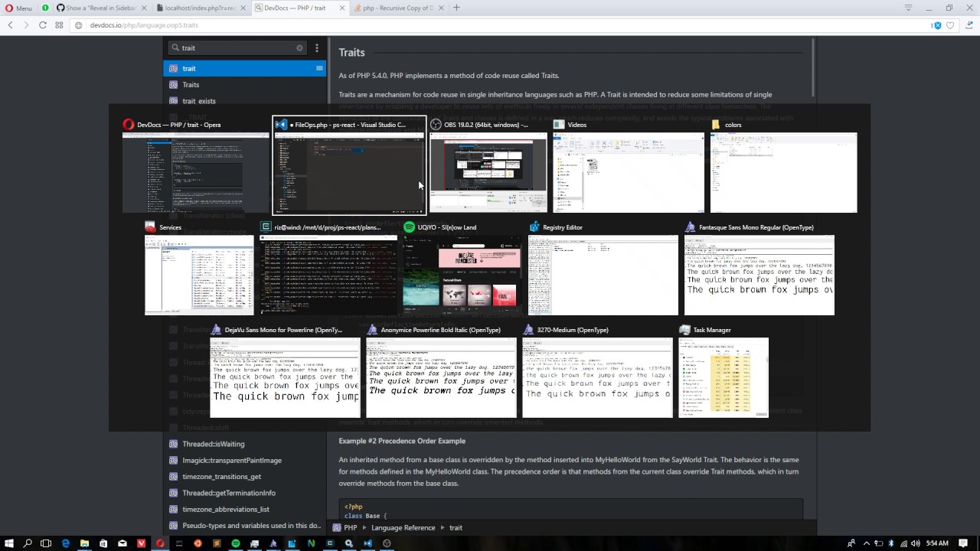Open Ubuntu icon in taskbar
This screenshot has height=551, width=980.
pyautogui.click(x=198, y=543)
